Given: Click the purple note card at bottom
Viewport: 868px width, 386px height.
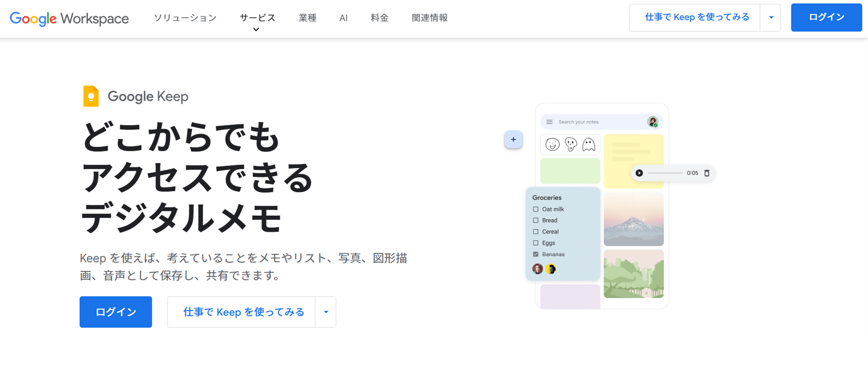Looking at the screenshot, I should pyautogui.click(x=570, y=297).
